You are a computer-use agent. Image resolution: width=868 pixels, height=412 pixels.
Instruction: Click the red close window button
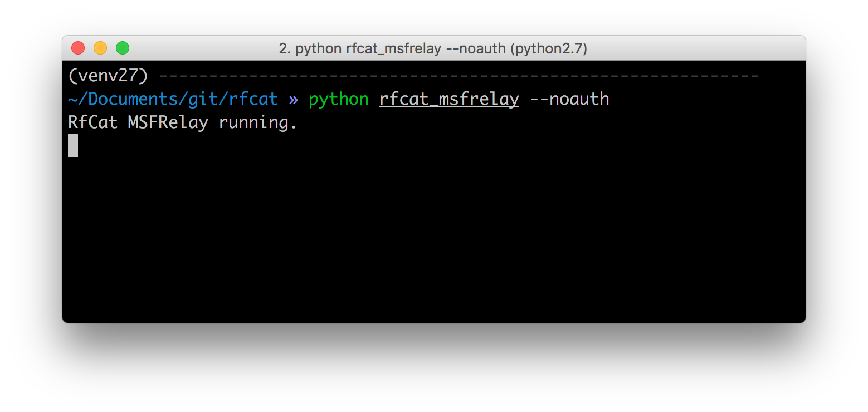(78, 48)
